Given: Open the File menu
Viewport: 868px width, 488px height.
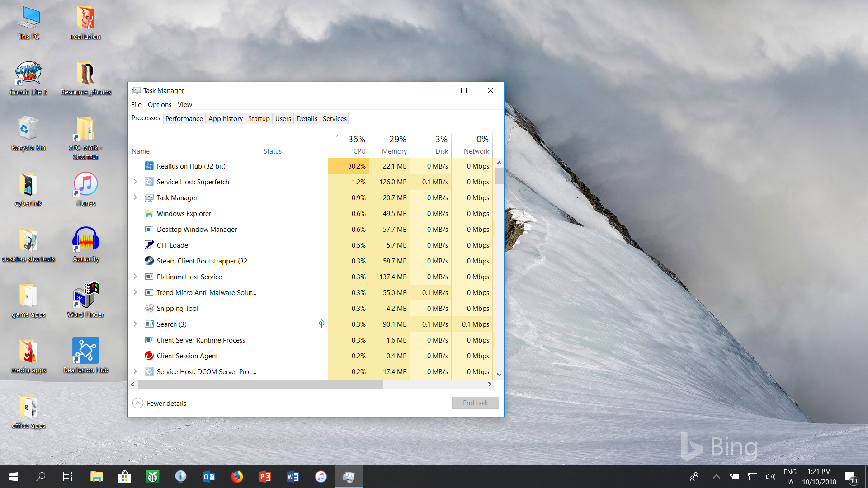Looking at the screenshot, I should point(136,104).
